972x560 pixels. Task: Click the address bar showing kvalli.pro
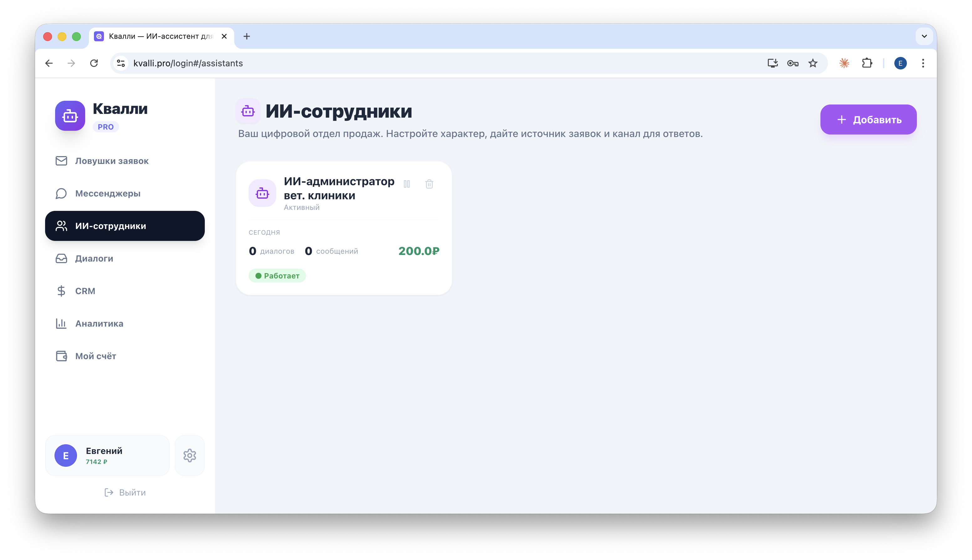188,63
